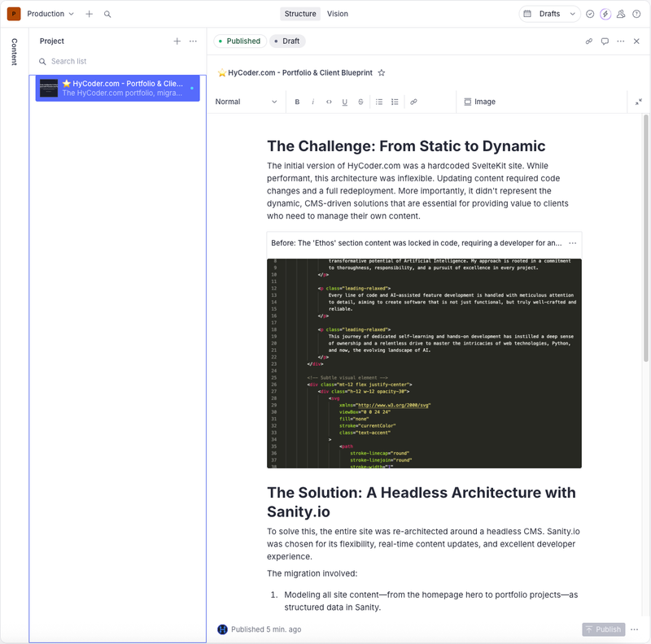The image size is (651, 644).
Task: Click the Publish button
Action: [x=604, y=629]
